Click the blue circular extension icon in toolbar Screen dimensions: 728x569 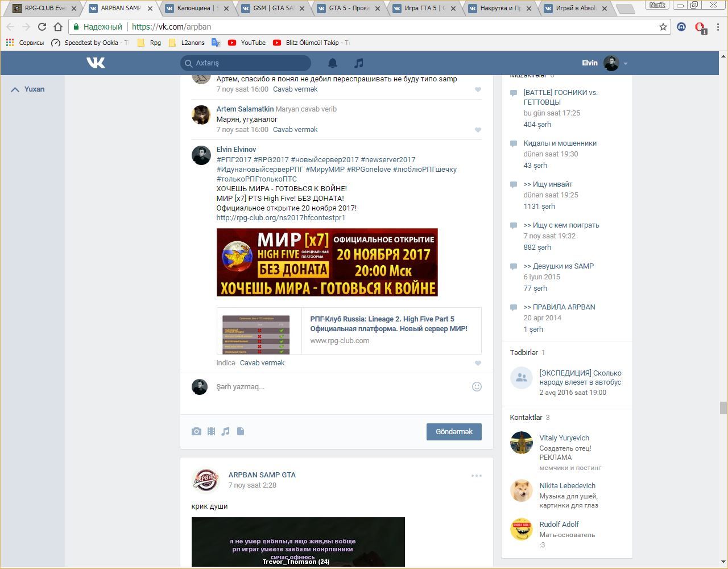[681, 27]
